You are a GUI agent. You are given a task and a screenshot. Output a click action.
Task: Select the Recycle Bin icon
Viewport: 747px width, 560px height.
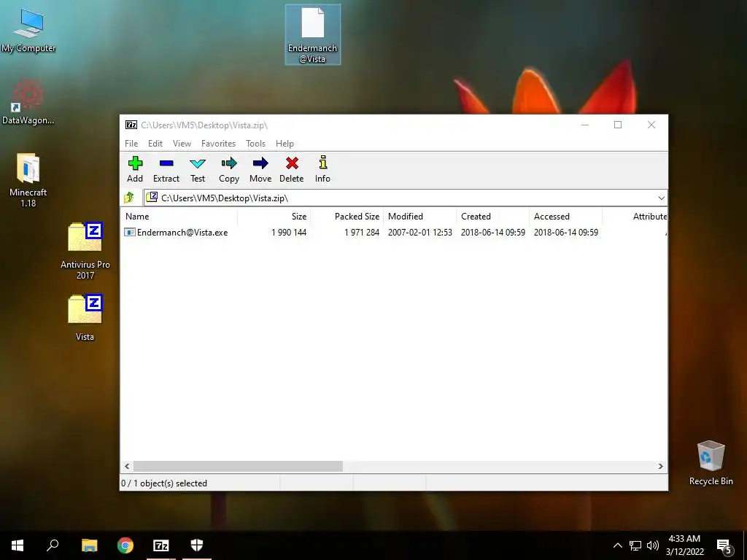click(711, 463)
